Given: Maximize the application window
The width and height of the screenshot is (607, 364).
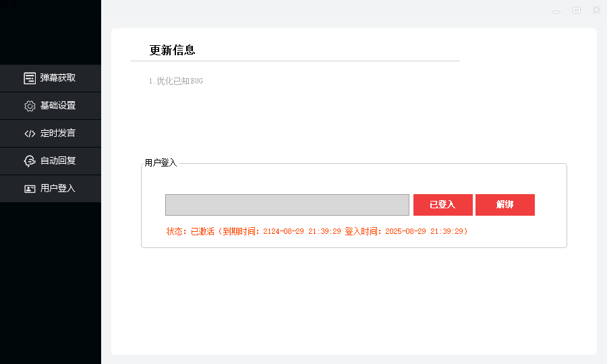Looking at the screenshot, I should pyautogui.click(x=577, y=10).
